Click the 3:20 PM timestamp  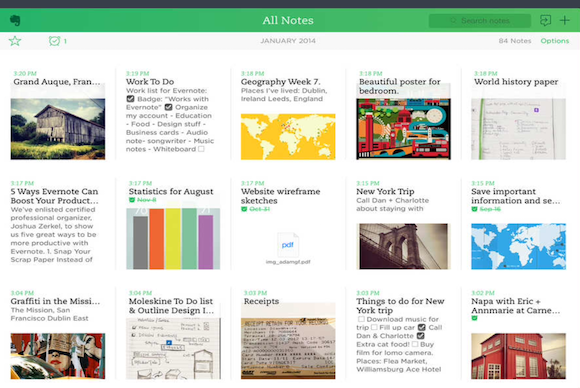[x=25, y=73]
